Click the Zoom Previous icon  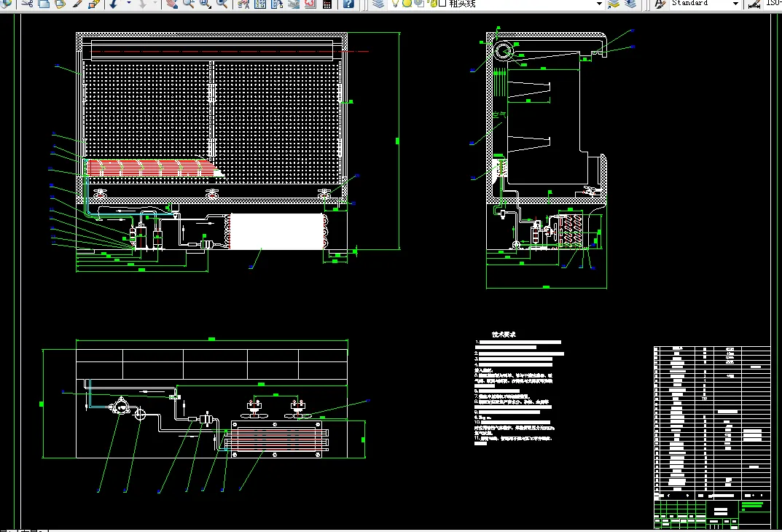[222, 3]
